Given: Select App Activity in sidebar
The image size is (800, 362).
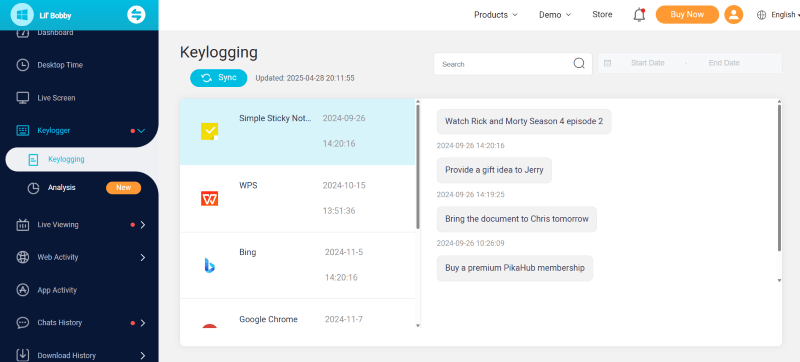Looking at the screenshot, I should 57,290.
